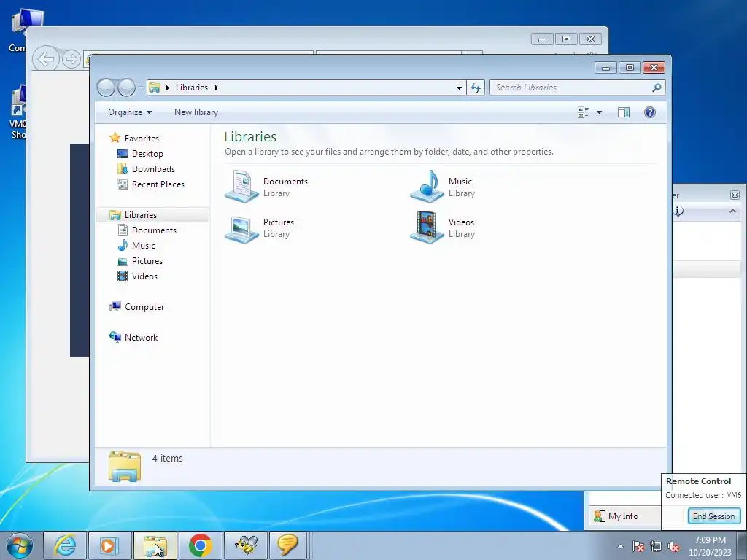Collapse the right panel with chevron
The height and width of the screenshot is (560, 747).
click(x=732, y=211)
